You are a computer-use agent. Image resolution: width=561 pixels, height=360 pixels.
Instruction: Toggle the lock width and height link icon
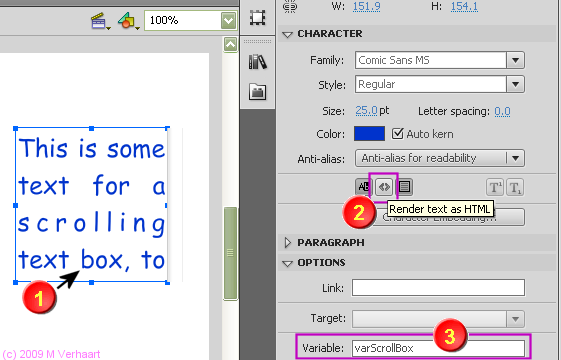289,6
